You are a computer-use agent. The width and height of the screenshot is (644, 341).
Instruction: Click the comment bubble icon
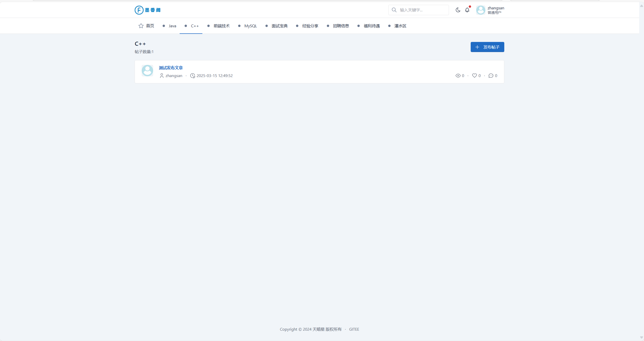pos(491,76)
